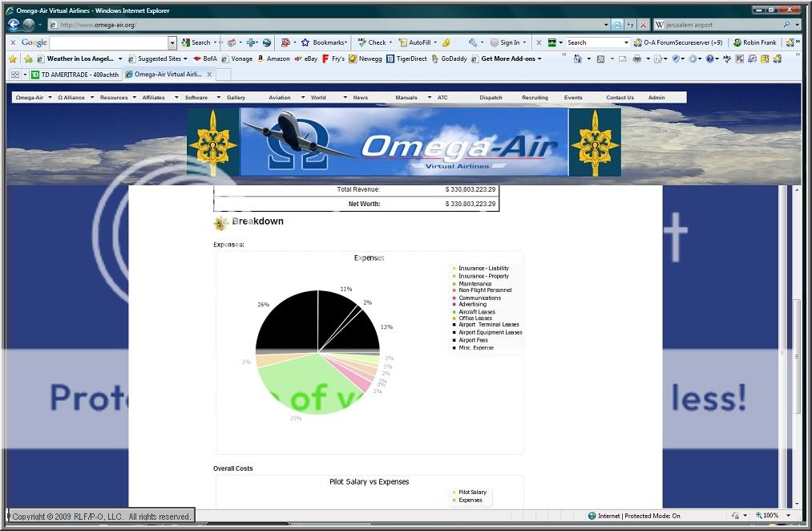This screenshot has height=531, width=812.
Task: Close the Omega-Air Virtual Airlines tab
Action: pos(210,75)
